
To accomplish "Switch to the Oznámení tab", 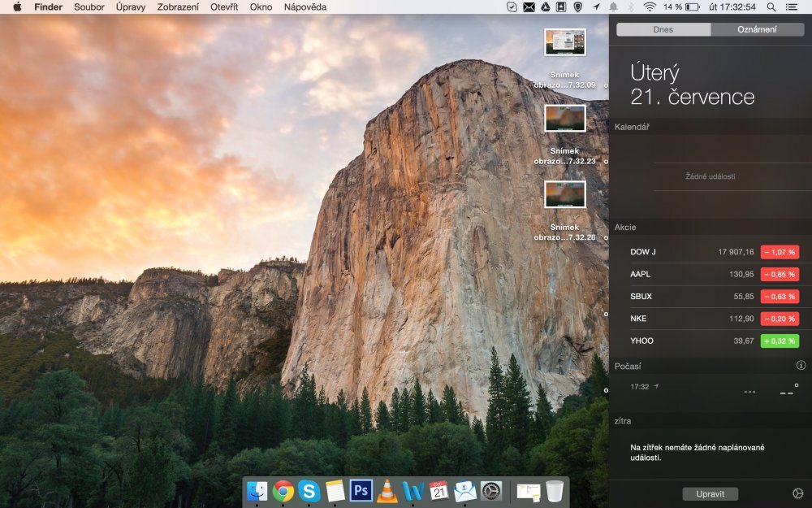I will tap(758, 29).
